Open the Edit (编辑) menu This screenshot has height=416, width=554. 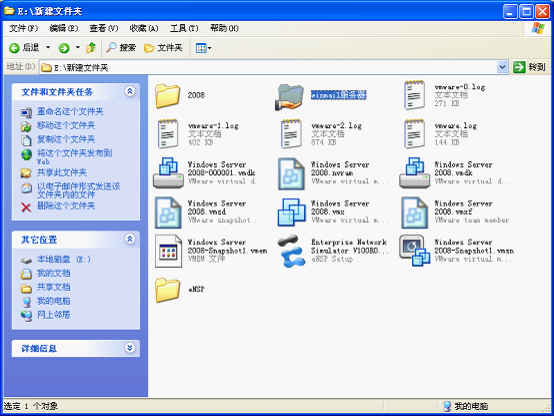coord(64,28)
